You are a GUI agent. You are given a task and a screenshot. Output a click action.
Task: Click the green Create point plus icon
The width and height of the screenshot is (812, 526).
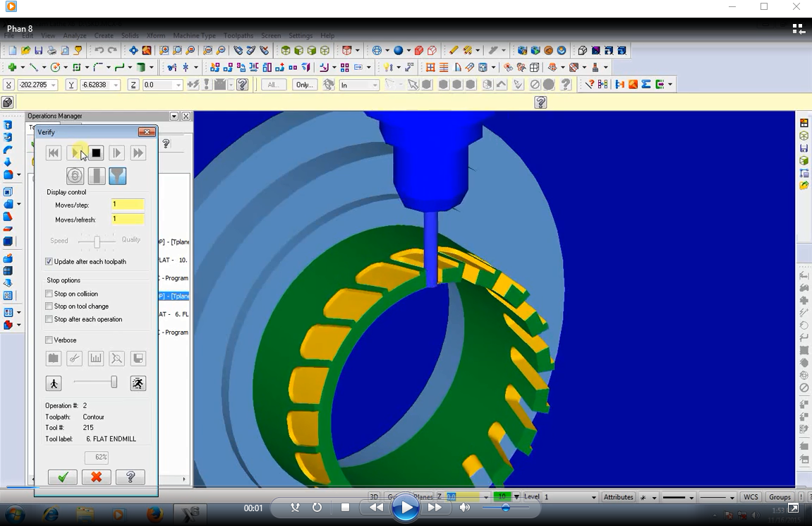tap(12, 67)
